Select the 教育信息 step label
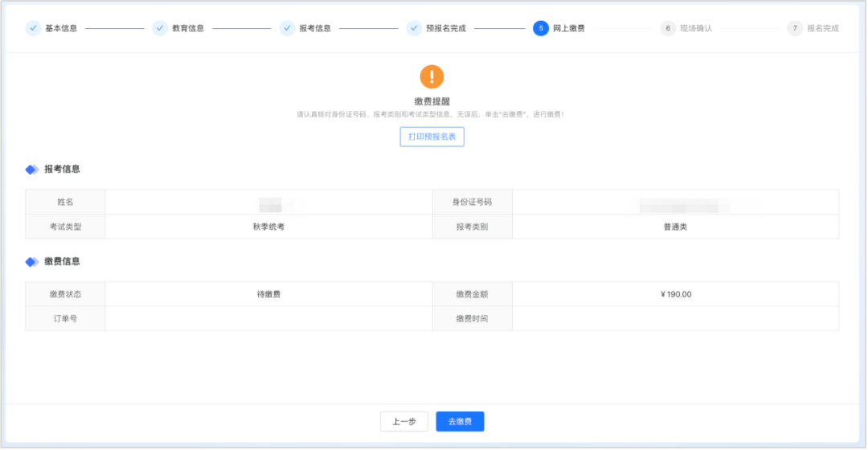 click(x=188, y=28)
